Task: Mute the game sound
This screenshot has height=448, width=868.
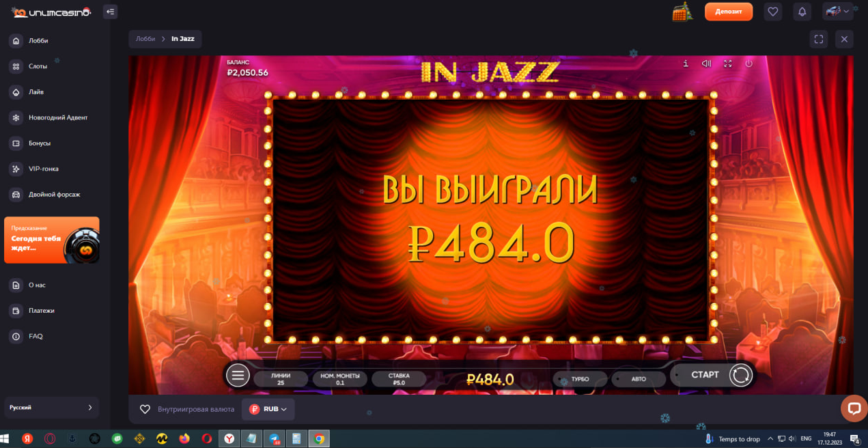Action: (706, 64)
